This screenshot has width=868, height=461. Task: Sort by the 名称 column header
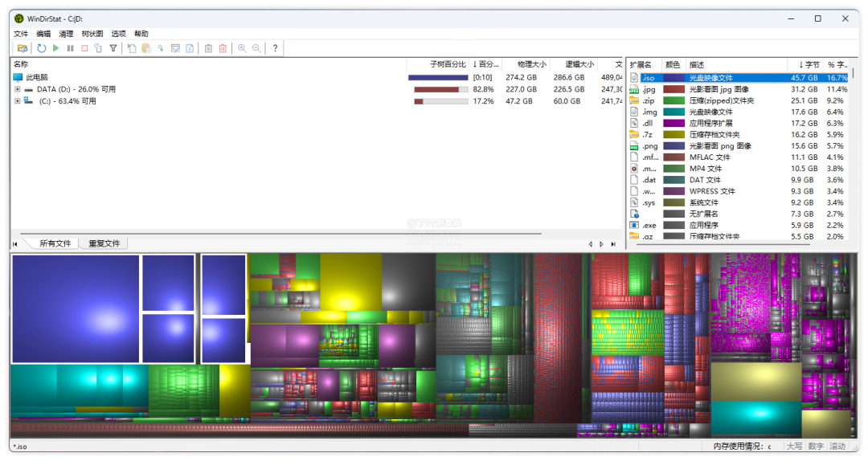(209, 64)
